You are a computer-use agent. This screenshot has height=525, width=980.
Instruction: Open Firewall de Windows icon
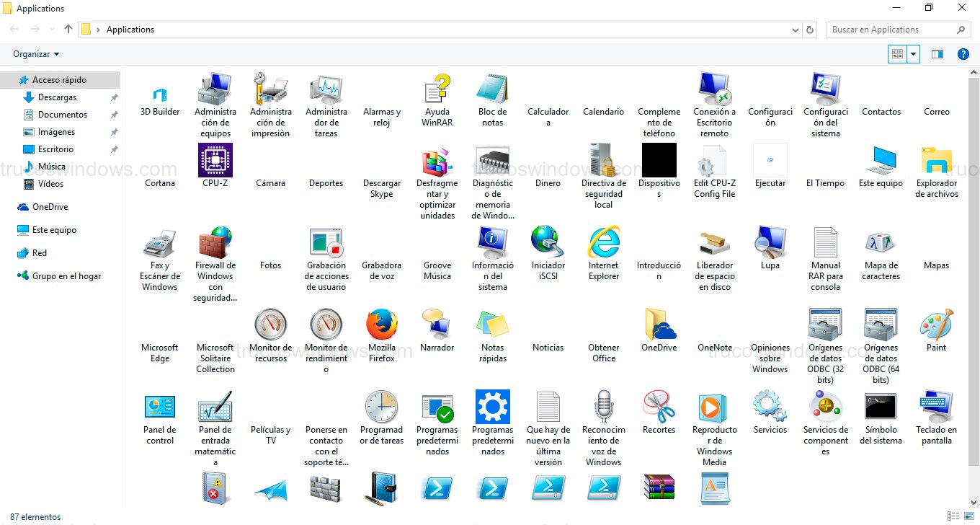click(x=215, y=243)
